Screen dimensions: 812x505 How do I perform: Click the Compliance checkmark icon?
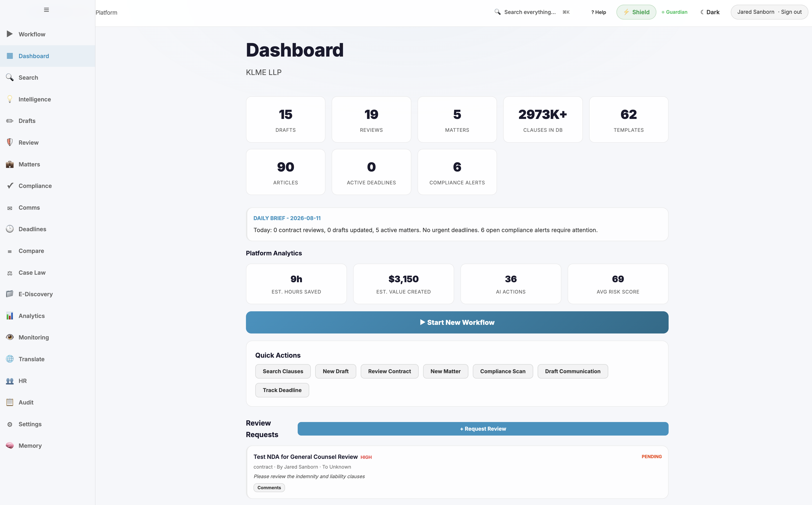point(10,186)
